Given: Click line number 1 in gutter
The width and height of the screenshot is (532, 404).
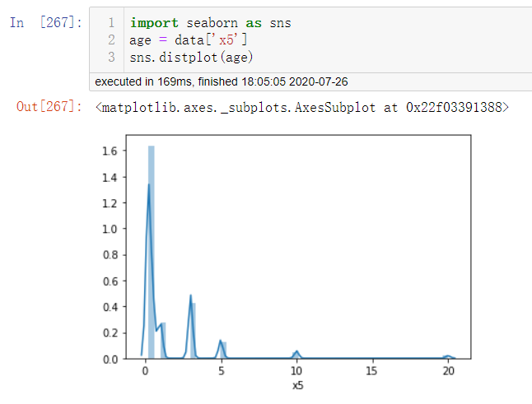Looking at the screenshot, I should [111, 23].
